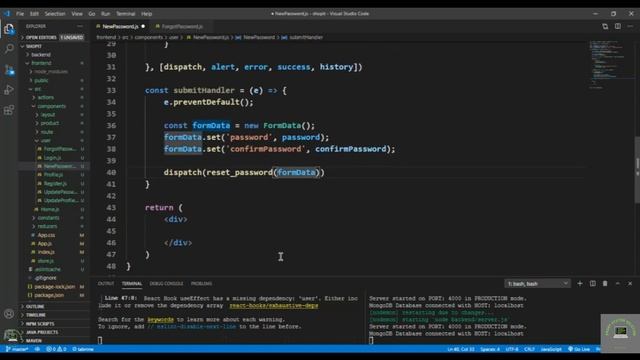The image size is (640, 360).
Task: Open the VS Code logo menu in title bar
Action: pyautogui.click(x=7, y=13)
